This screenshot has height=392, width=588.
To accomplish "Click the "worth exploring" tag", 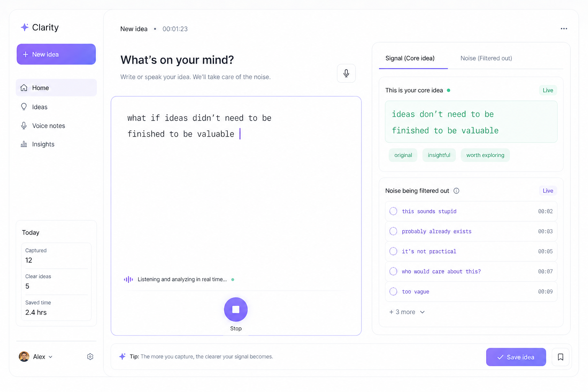I will coord(485,155).
